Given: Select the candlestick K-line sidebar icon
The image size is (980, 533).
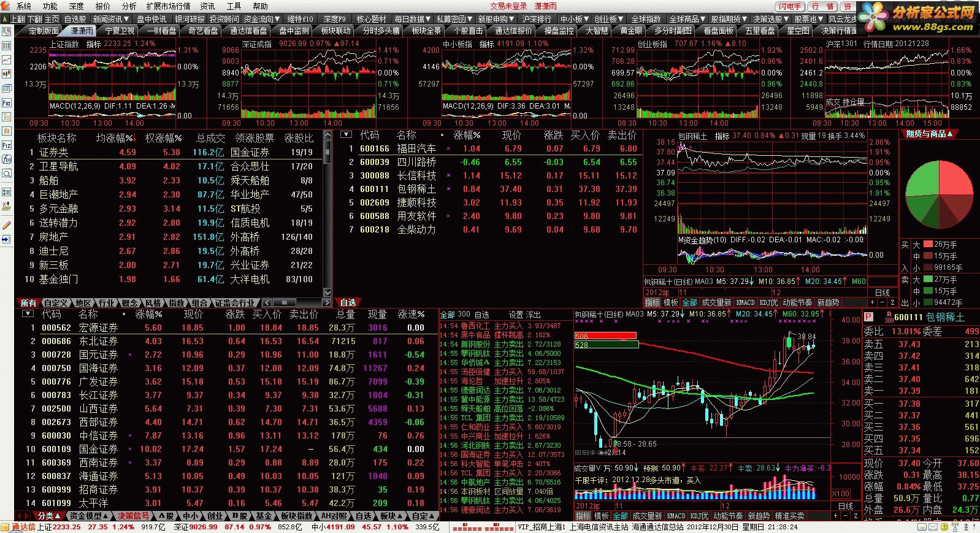Looking at the screenshot, I should (6, 74).
